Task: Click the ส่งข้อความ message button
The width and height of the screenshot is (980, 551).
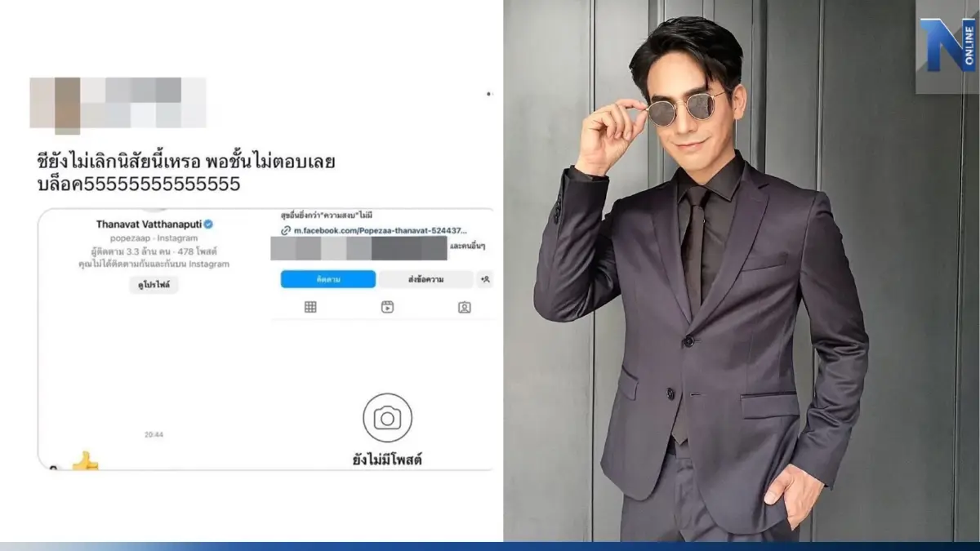Action: pyautogui.click(x=425, y=279)
